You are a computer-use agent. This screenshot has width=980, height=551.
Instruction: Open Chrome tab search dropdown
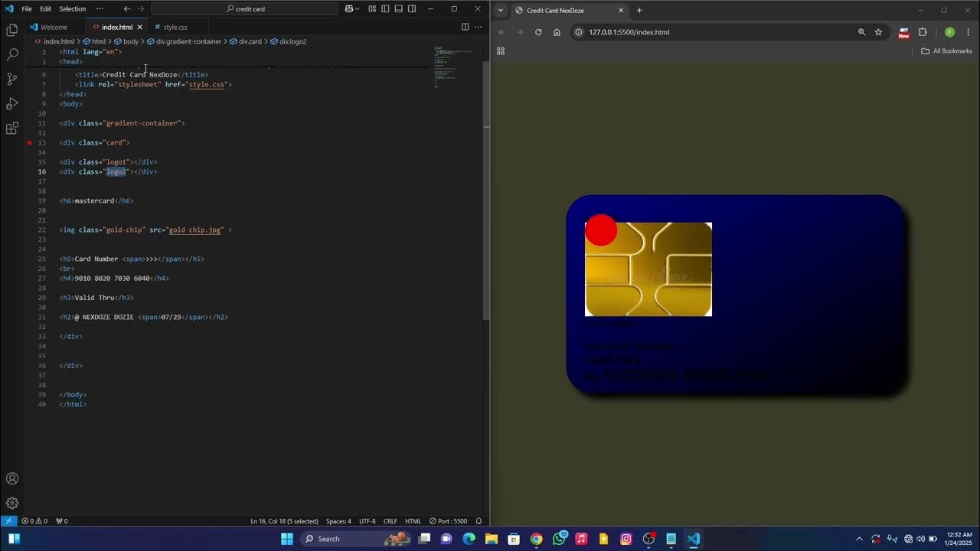point(501,10)
